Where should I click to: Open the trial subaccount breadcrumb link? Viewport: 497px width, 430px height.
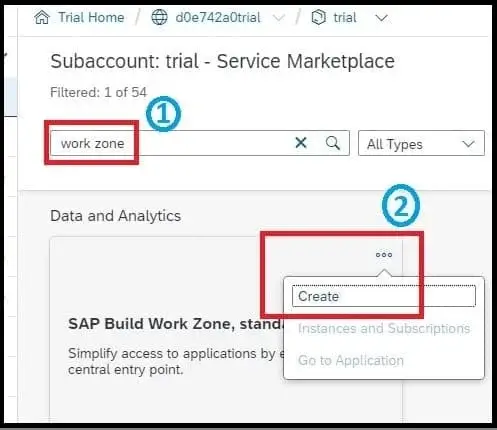pos(345,17)
